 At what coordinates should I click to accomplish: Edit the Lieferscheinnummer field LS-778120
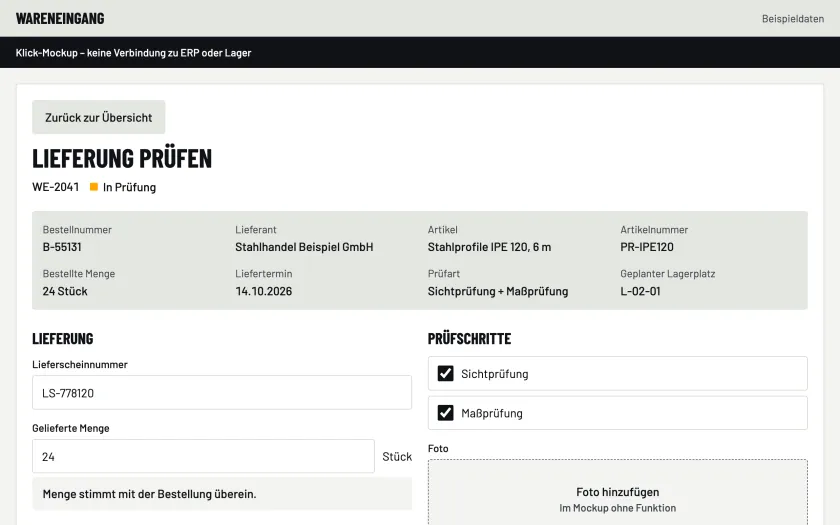point(222,393)
